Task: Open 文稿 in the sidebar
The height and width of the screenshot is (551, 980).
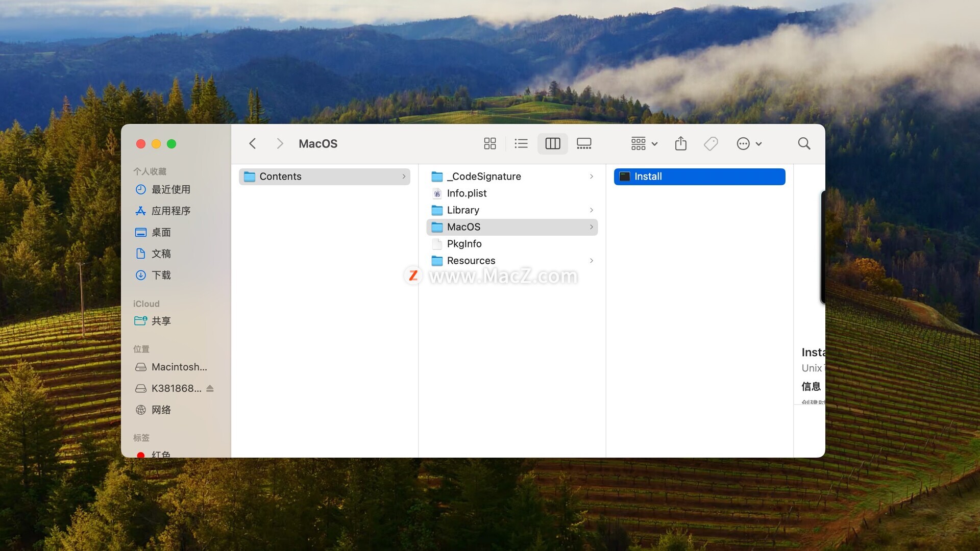Action: click(x=161, y=254)
